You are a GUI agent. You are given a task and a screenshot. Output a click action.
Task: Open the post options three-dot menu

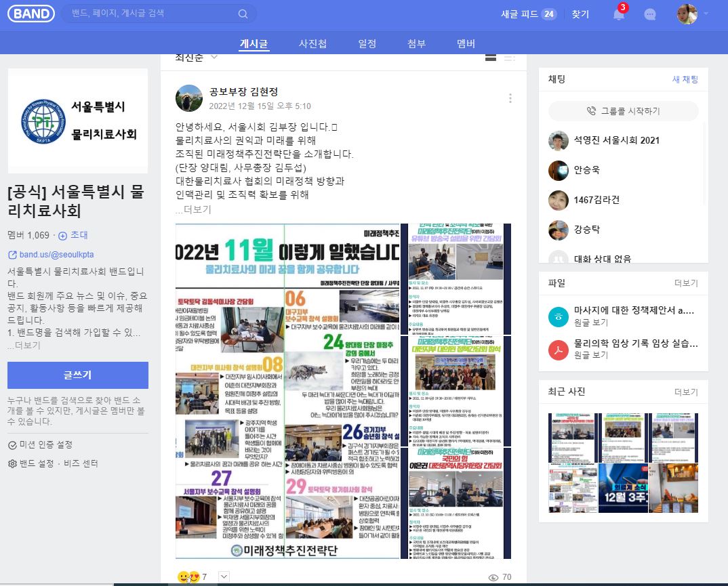pyautogui.click(x=510, y=98)
